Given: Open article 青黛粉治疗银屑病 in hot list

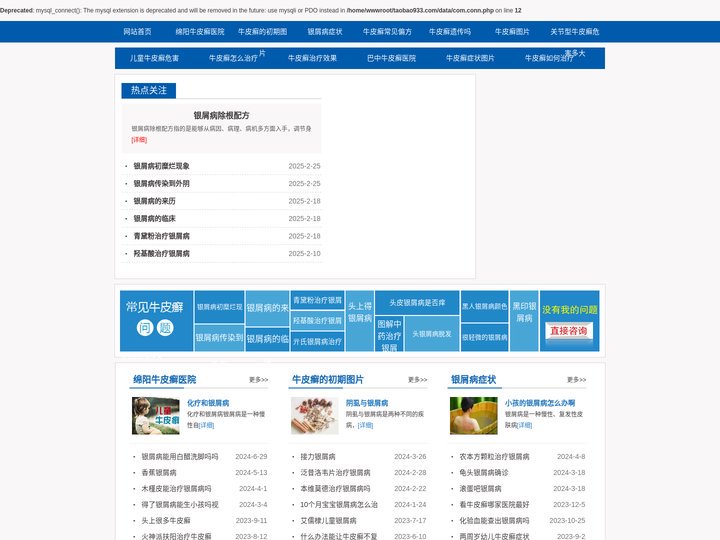Looking at the screenshot, I should [x=161, y=236].
